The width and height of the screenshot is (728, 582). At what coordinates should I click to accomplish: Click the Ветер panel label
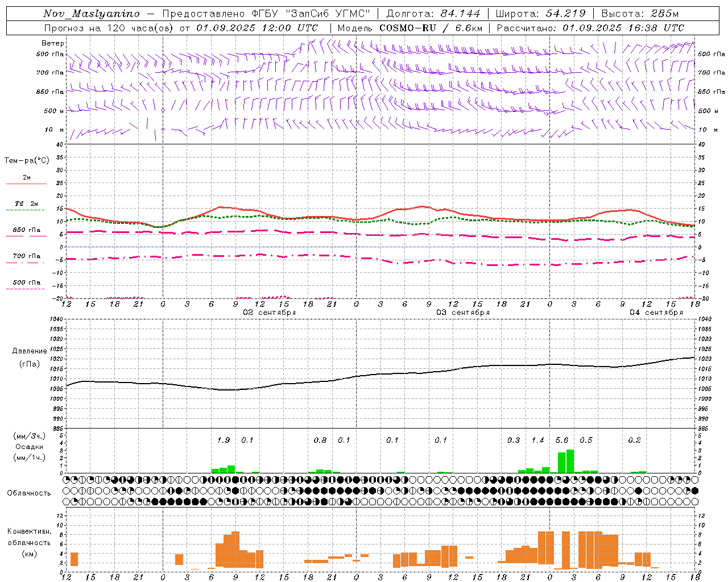click(53, 43)
